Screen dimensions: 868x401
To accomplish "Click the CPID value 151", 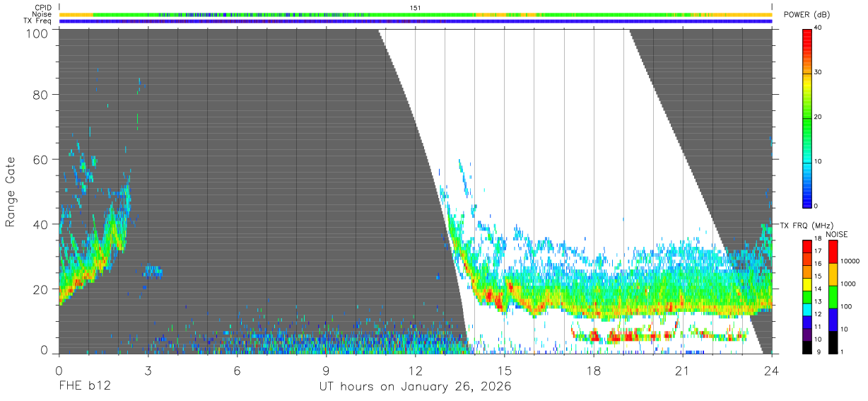I will point(416,8).
